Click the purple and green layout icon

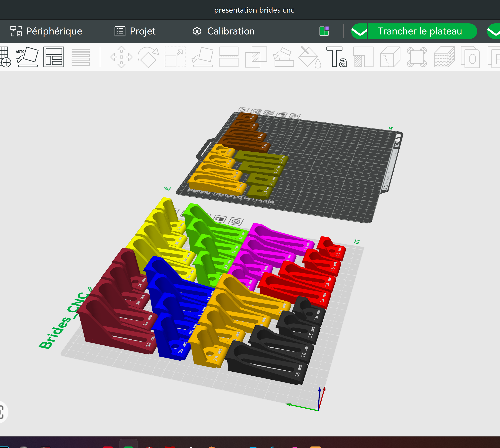(x=324, y=31)
